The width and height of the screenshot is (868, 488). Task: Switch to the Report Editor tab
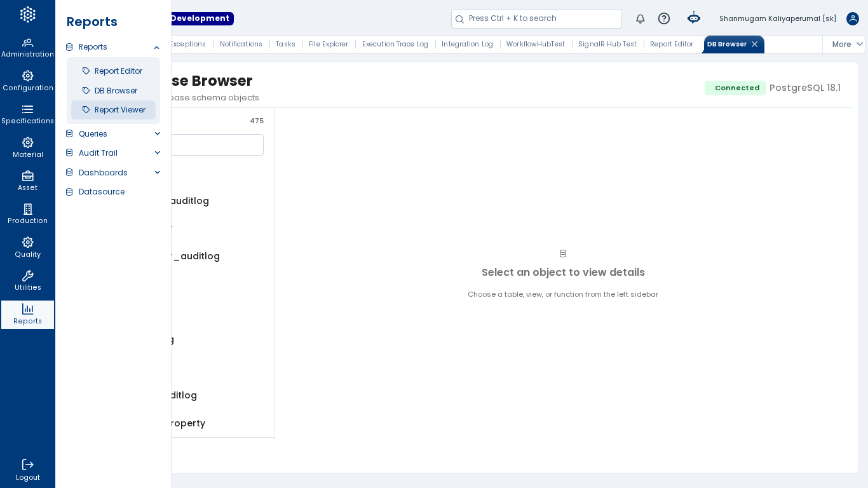click(672, 44)
